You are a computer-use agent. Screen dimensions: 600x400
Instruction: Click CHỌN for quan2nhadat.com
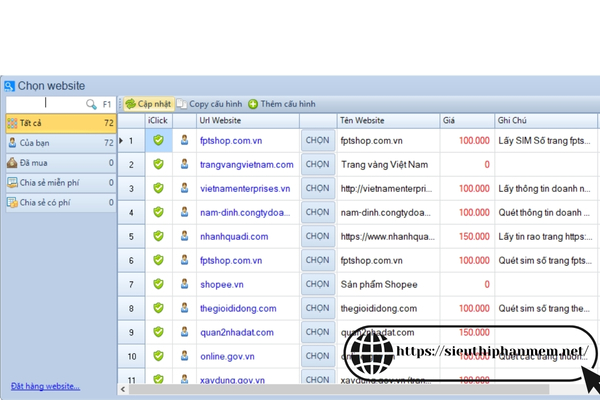(x=318, y=332)
